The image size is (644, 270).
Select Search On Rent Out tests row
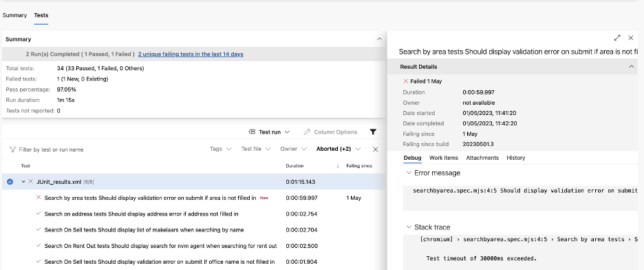point(194,246)
